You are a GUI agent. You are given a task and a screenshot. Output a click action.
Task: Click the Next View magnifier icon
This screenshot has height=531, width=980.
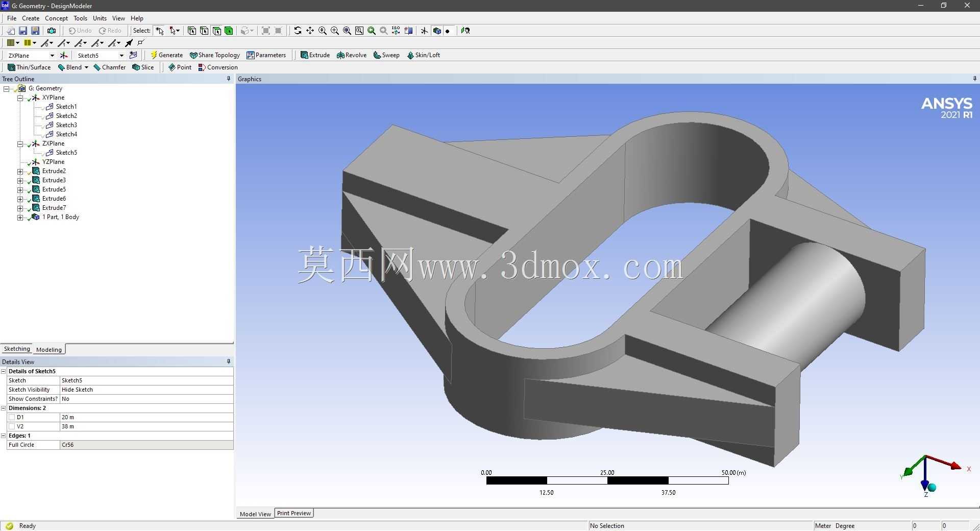[x=384, y=31]
